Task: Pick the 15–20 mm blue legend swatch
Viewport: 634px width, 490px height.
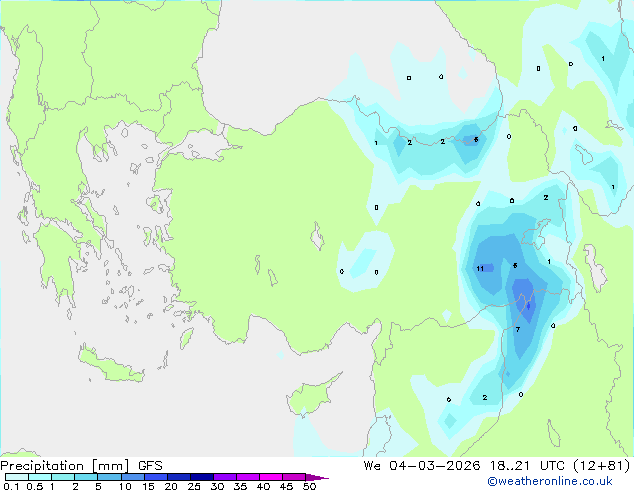Action: pos(156,477)
